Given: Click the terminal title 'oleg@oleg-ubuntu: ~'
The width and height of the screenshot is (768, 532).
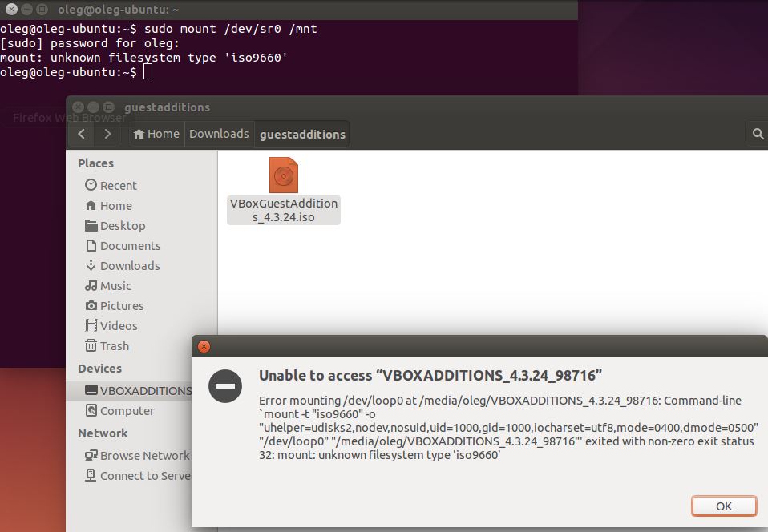Looking at the screenshot, I should point(118,10).
